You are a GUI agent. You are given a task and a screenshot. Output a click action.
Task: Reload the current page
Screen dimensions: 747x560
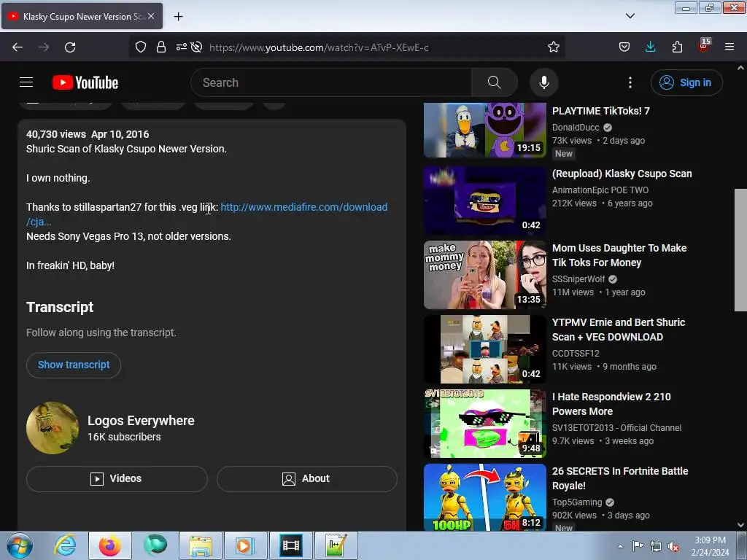70,47
